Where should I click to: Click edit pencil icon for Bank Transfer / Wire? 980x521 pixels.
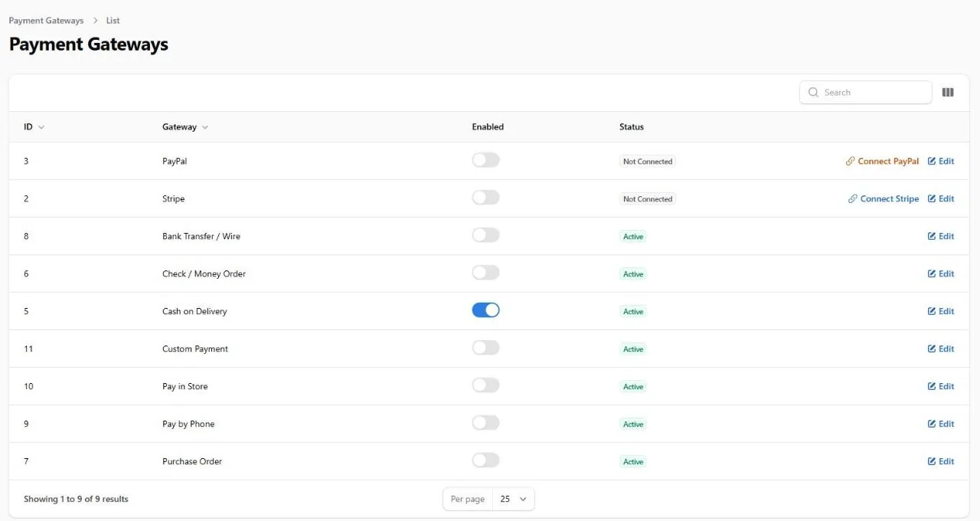coord(932,237)
